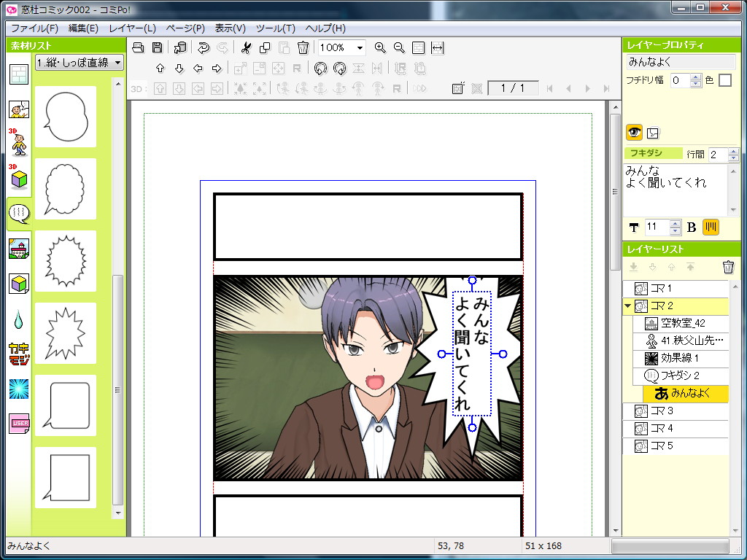This screenshot has width=747, height=560.
Task: Choose the cloud-shaped balloon thumbnail
Action: [x=66, y=189]
